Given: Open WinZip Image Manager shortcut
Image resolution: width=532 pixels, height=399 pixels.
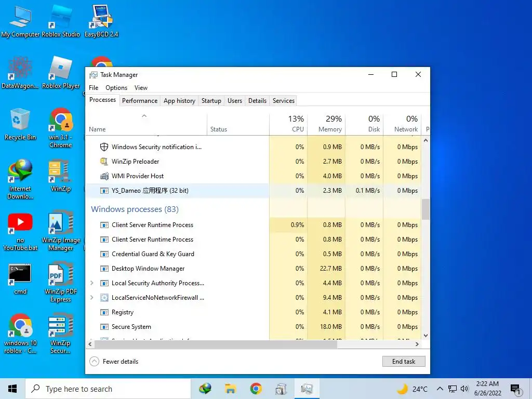Looking at the screenshot, I should (x=61, y=231).
